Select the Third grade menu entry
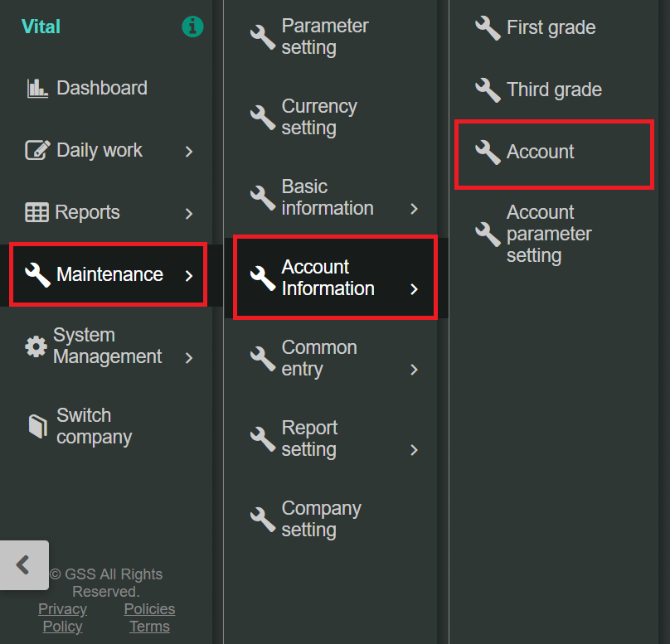Viewport: 670px width, 644px height. pyautogui.click(x=554, y=90)
